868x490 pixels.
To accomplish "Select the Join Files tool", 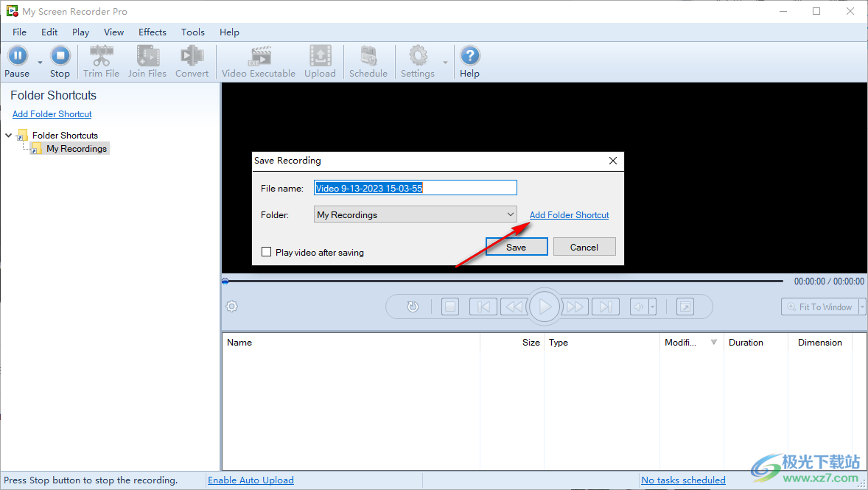I will point(147,61).
